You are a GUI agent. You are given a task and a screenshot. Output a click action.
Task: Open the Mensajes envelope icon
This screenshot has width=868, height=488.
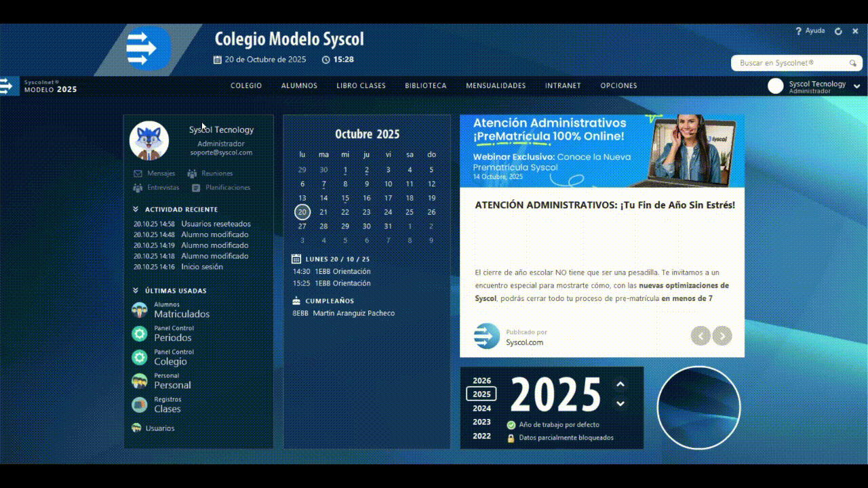(x=138, y=174)
